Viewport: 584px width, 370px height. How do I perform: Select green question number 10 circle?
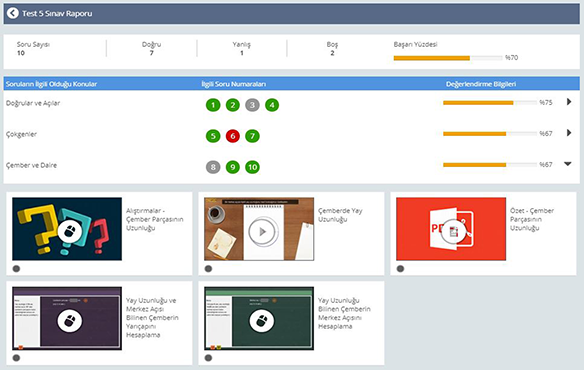253,167
